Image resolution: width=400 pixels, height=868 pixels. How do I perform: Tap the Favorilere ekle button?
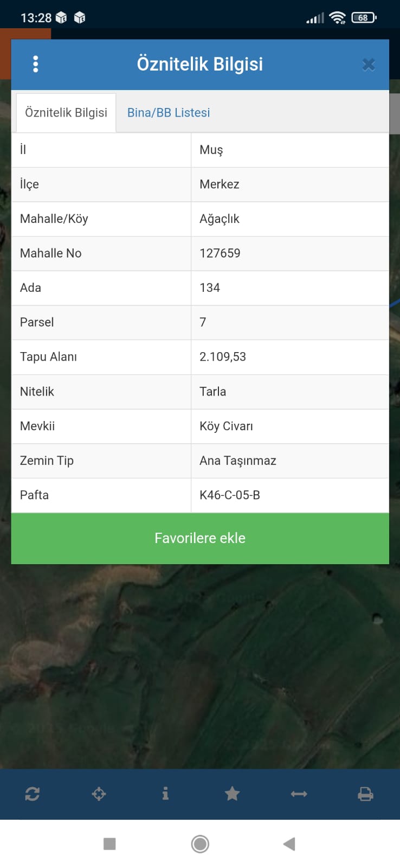point(200,538)
